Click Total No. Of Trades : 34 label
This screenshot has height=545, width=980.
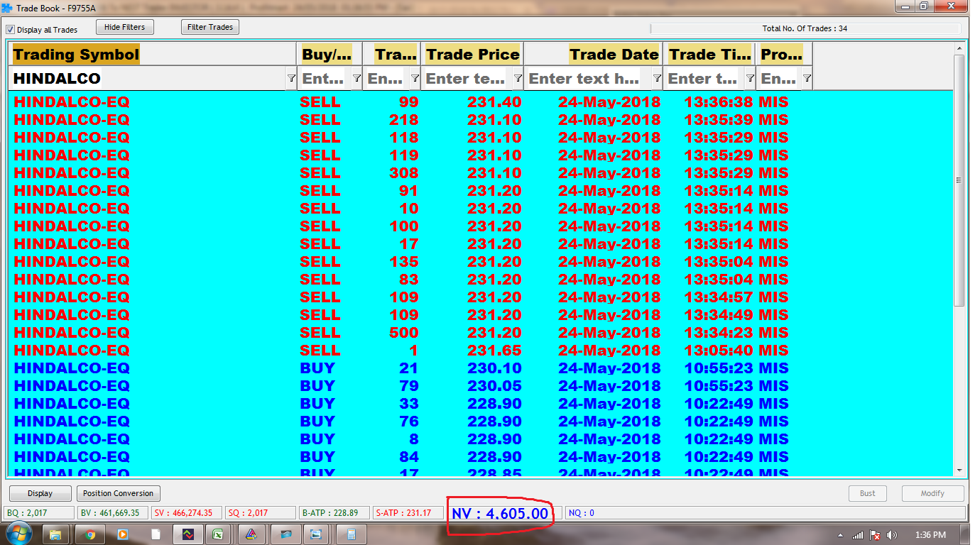tap(805, 29)
